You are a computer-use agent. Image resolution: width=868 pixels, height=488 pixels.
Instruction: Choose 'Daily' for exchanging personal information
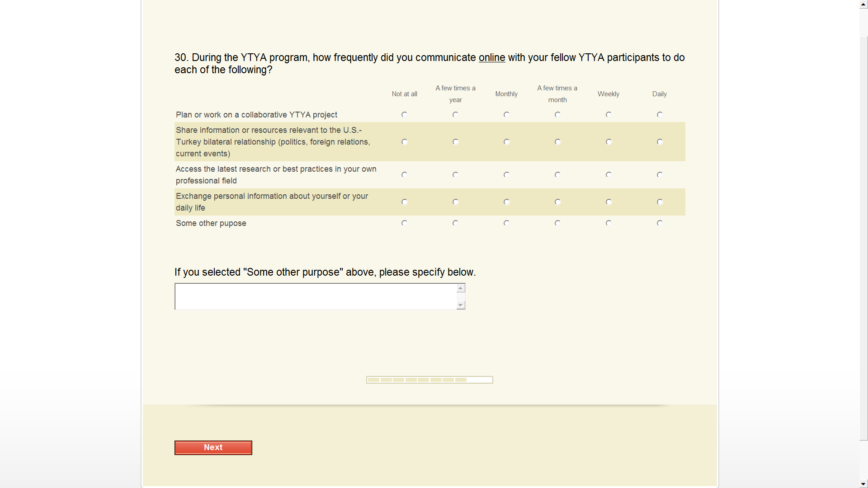pos(660,202)
